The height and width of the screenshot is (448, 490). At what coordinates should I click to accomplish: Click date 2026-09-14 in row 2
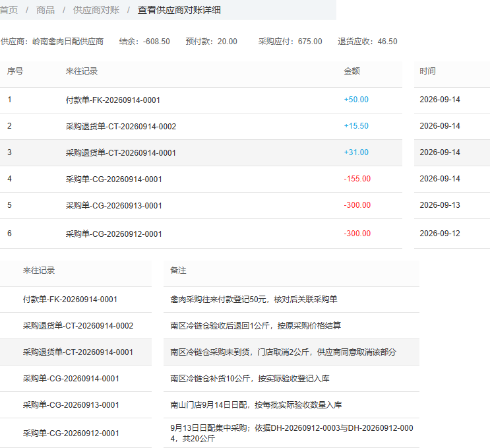[x=440, y=126]
